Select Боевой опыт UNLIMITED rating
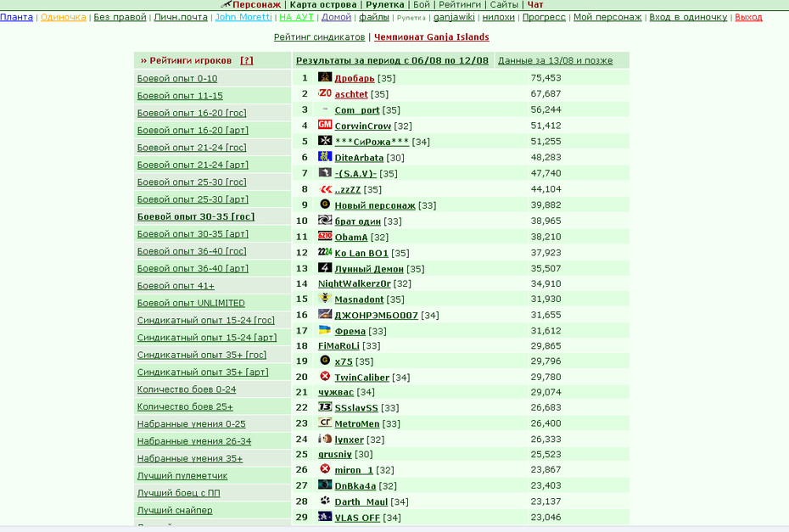789x532 pixels. [x=191, y=303]
